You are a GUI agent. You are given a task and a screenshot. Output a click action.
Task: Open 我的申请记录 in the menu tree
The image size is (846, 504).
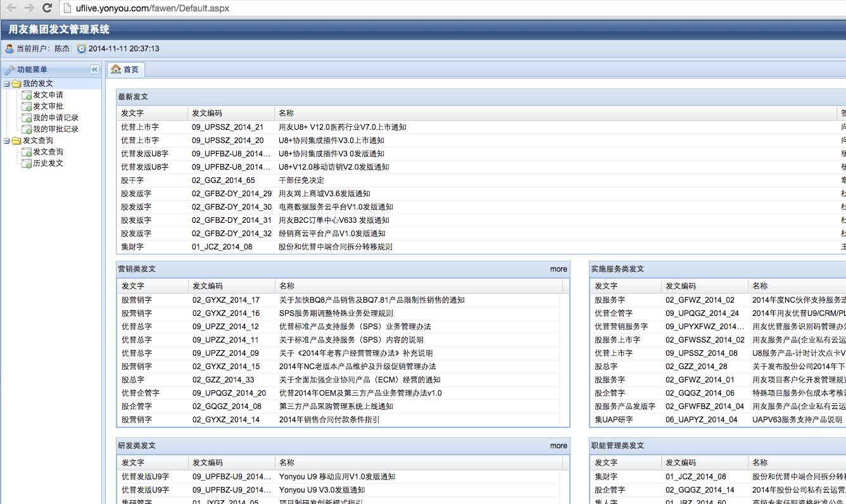point(56,118)
